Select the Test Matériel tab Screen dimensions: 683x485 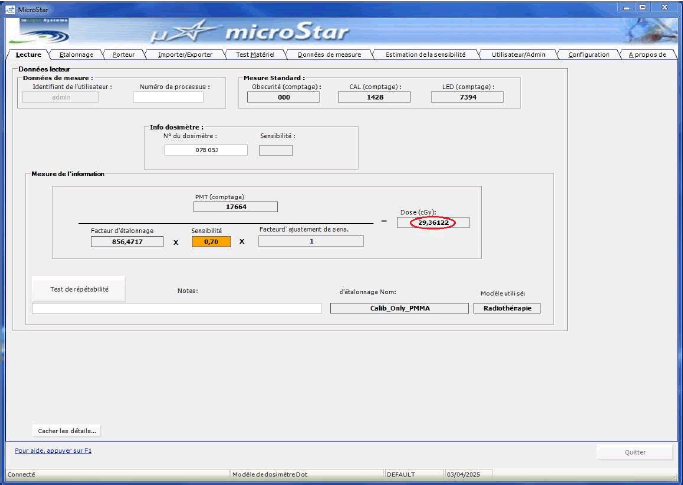pyautogui.click(x=255, y=54)
